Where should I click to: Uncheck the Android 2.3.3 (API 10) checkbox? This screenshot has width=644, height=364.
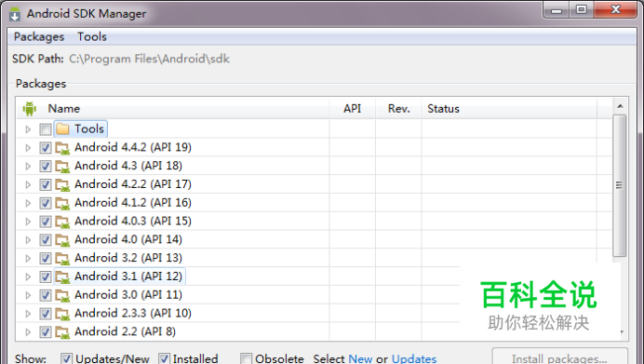pos(46,314)
